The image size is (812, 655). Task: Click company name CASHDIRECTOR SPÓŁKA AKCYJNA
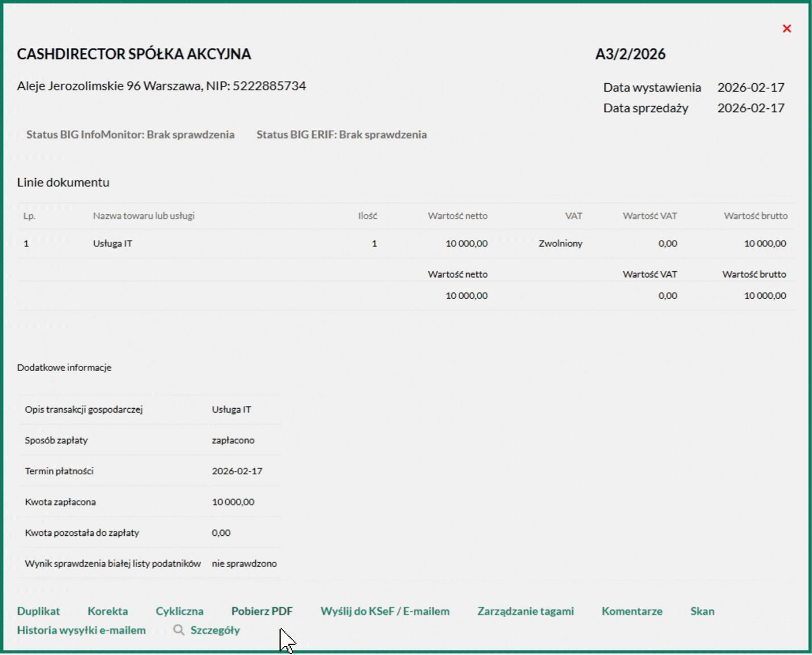(x=134, y=54)
